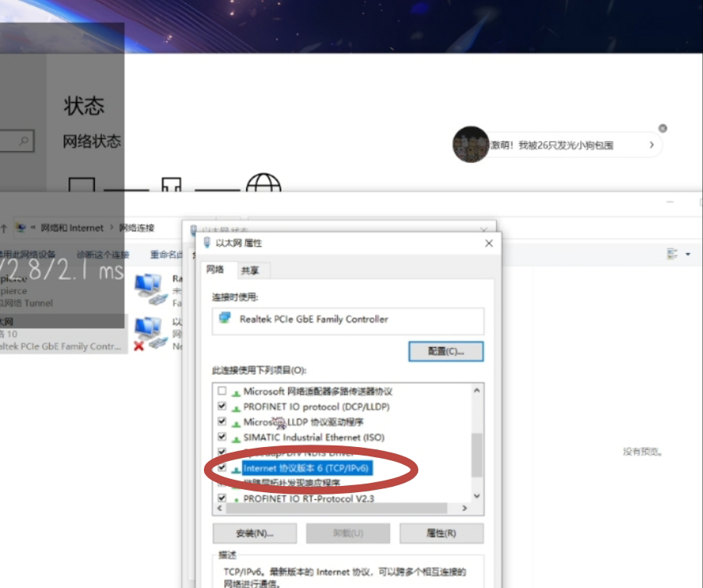Uncheck PROFINET IO protocol (DCP/LLDP) checkbox
This screenshot has height=588, width=703.
point(222,406)
